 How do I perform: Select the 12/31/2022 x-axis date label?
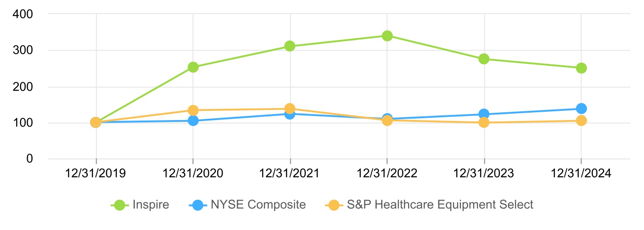(x=387, y=173)
